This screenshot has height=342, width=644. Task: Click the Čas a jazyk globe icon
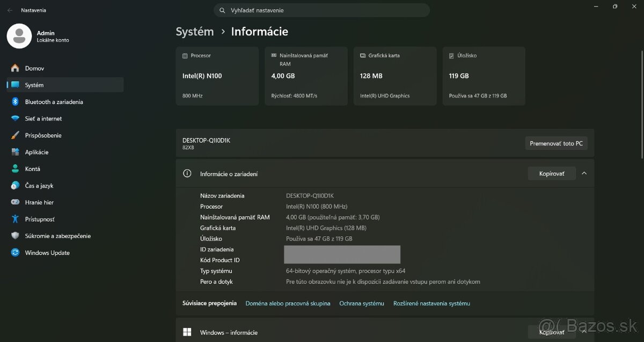pos(15,186)
